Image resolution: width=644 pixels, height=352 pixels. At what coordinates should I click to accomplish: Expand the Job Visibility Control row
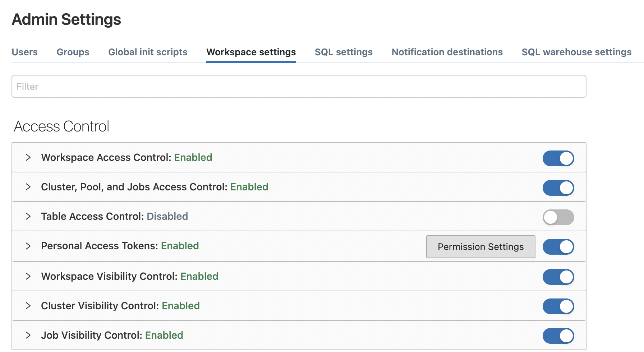click(x=28, y=335)
